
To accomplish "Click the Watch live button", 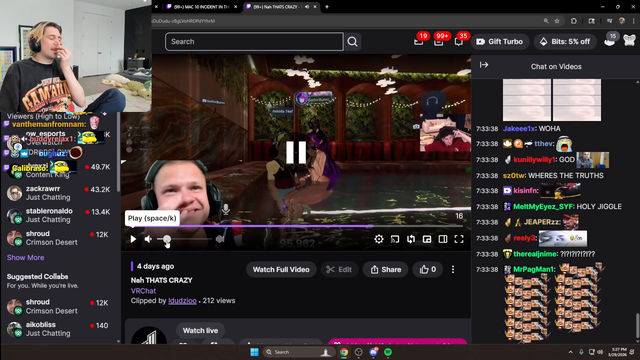I will tap(200, 331).
